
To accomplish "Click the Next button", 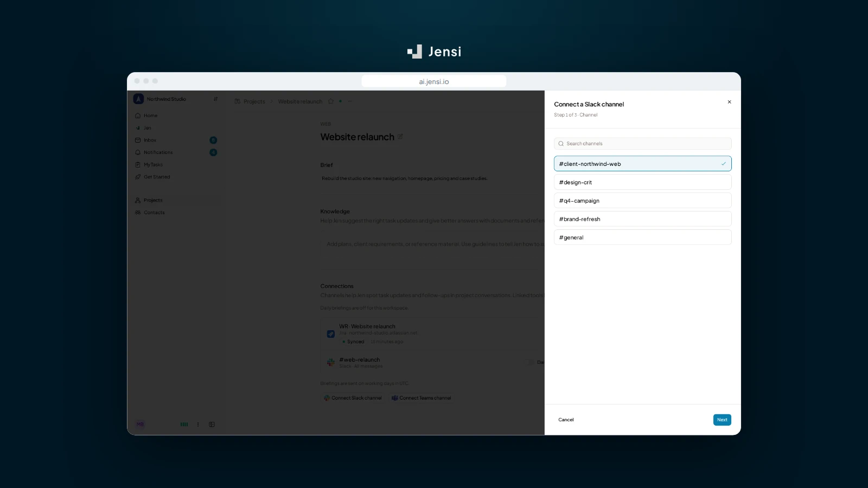I will [x=722, y=420].
